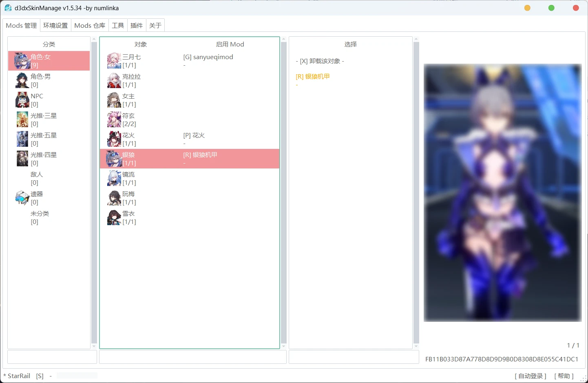
Task: Select the 角色·女 category avatar icon
Action: 22,61
